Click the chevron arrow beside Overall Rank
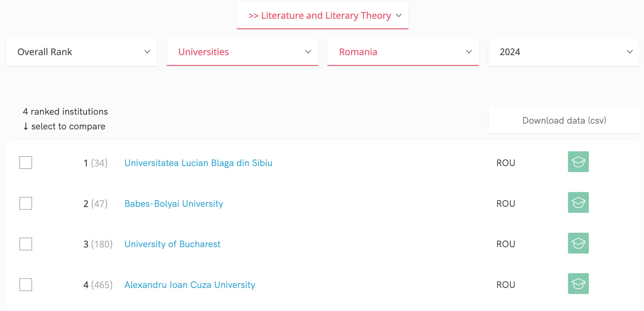 (x=147, y=52)
